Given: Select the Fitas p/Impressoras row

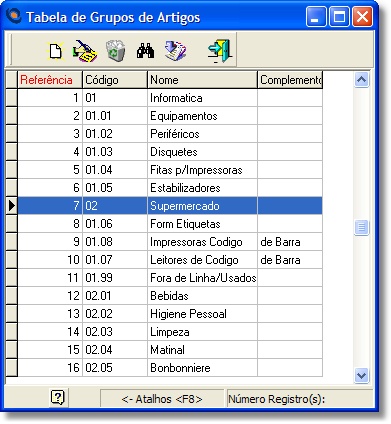Looking at the screenshot, I should point(170,170).
